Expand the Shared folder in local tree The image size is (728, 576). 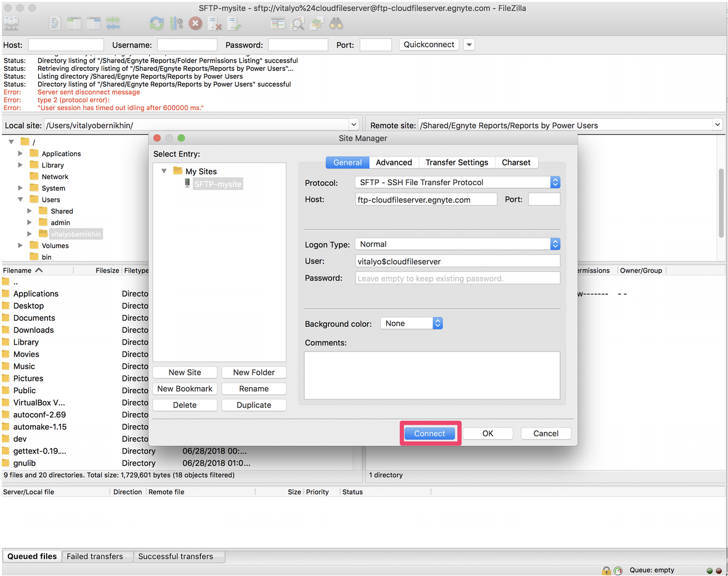click(x=30, y=211)
